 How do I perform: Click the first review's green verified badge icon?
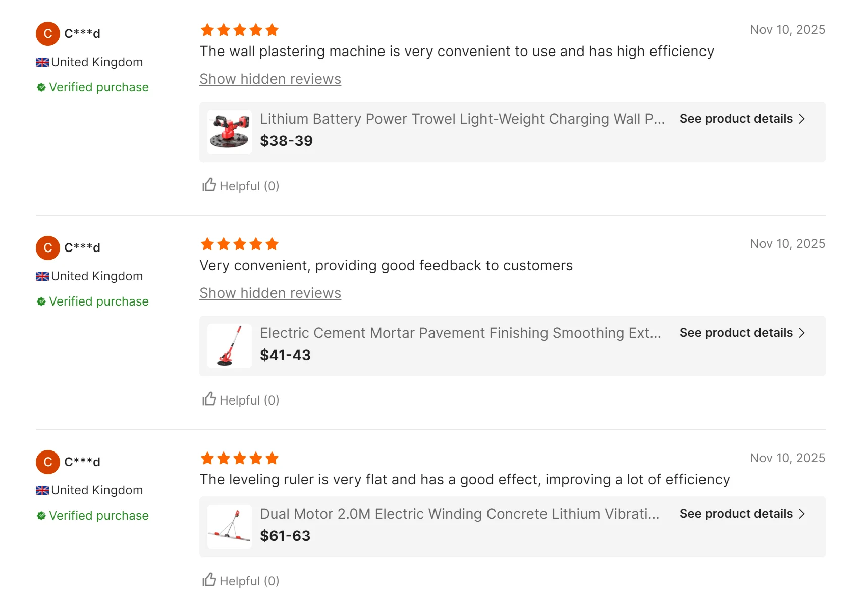(41, 87)
